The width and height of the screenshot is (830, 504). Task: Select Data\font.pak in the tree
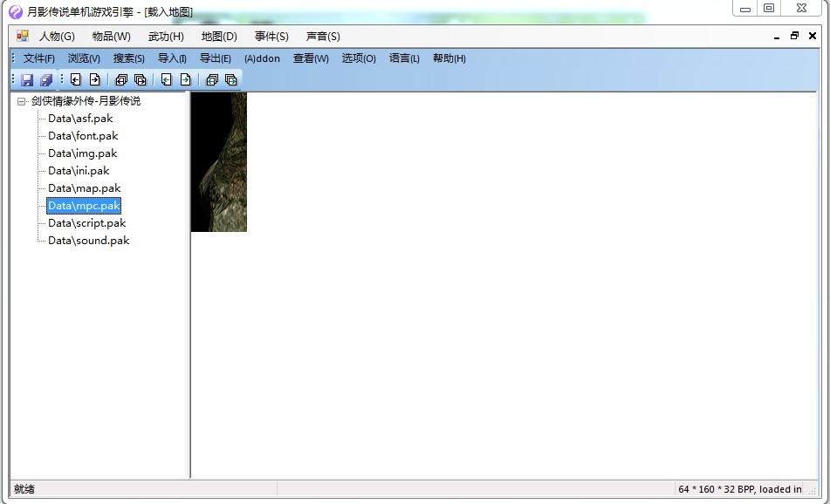(83, 136)
